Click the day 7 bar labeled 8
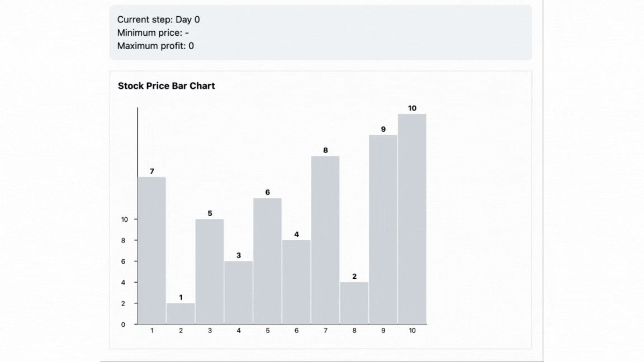 click(325, 240)
